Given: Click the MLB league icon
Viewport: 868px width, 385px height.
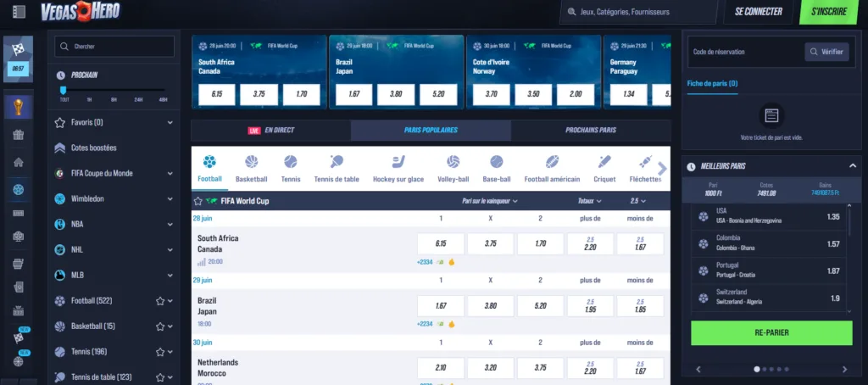Looking at the screenshot, I should [60, 276].
